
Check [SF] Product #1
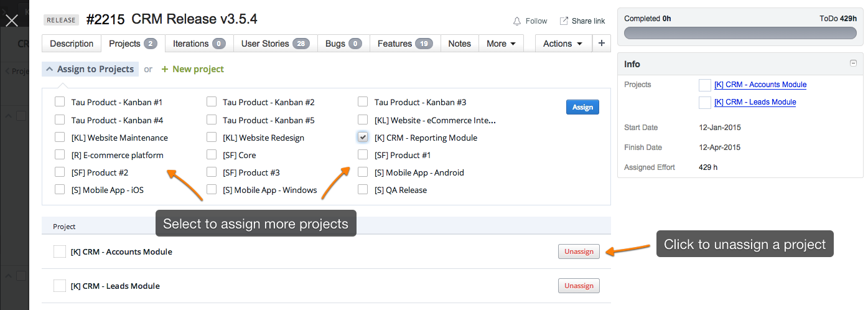click(363, 154)
